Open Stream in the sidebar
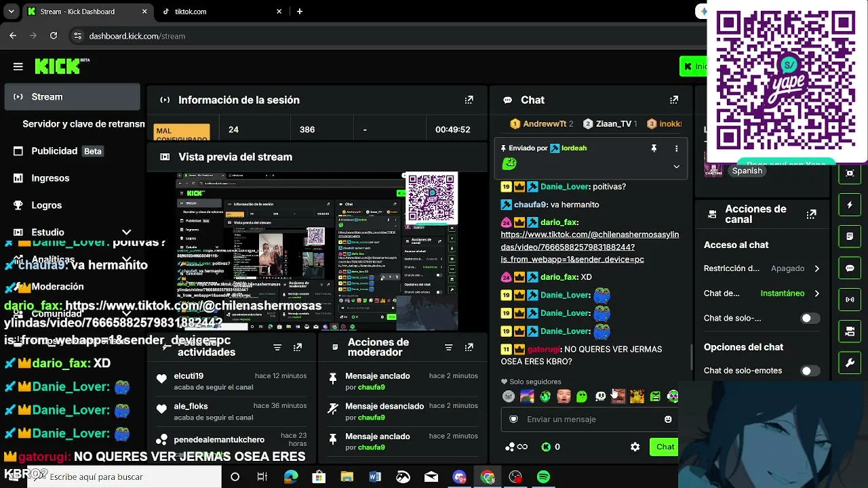Screen dimensions: 868x488 (x=72, y=97)
